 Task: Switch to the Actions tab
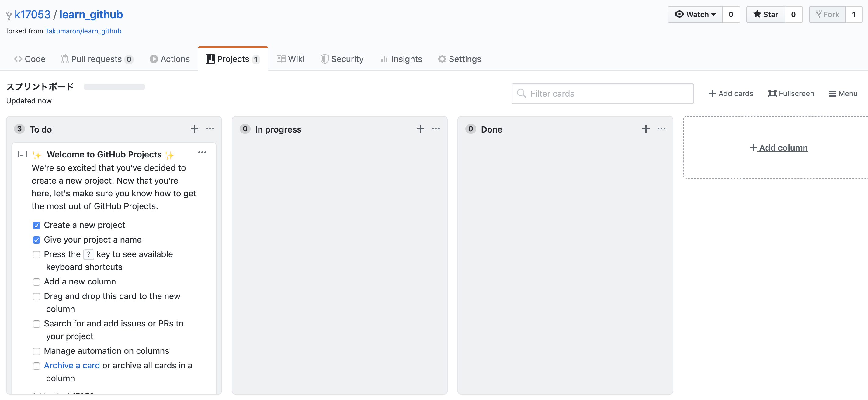169,59
